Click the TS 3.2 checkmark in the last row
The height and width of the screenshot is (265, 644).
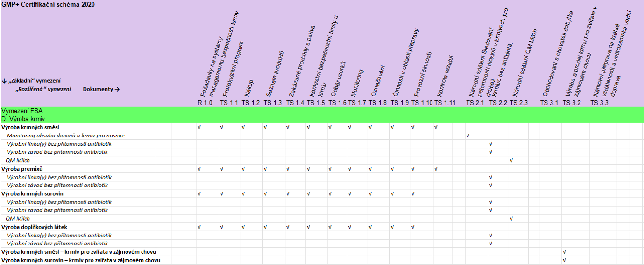[x=564, y=260]
